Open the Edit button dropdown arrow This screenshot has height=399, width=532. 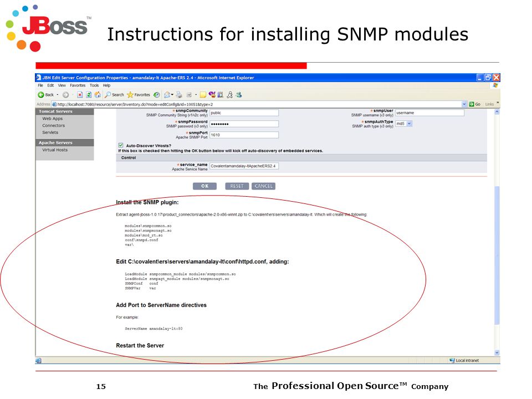[196, 95]
